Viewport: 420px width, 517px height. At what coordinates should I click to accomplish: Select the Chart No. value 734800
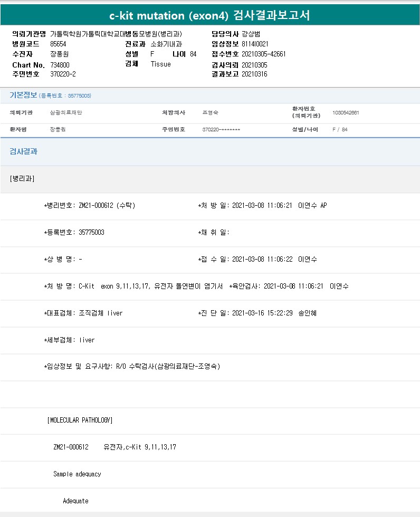tap(60, 64)
